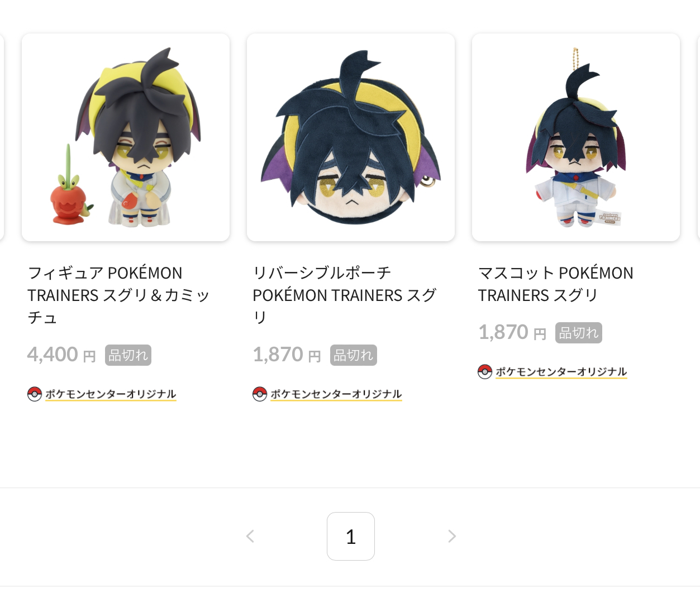Click the フィギュア POKÉMON TRAINERS スグリ&カミッチュ title

click(x=118, y=295)
